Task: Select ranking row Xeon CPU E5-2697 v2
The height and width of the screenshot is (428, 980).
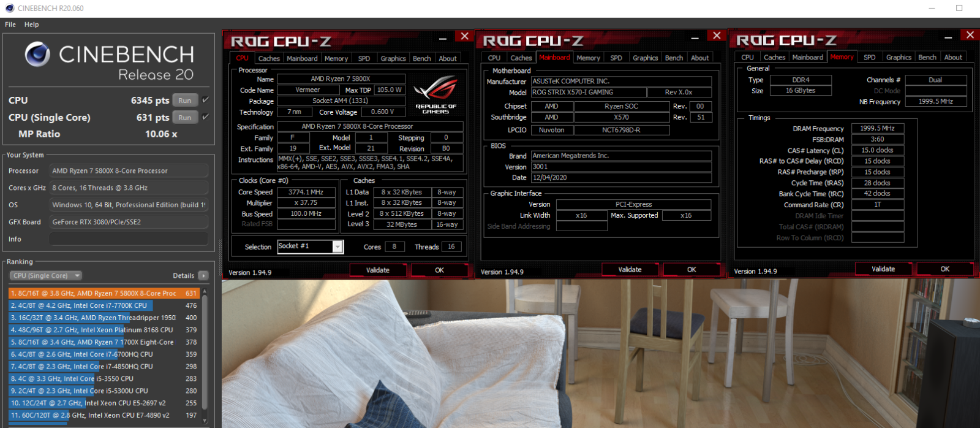Action: pos(104,403)
